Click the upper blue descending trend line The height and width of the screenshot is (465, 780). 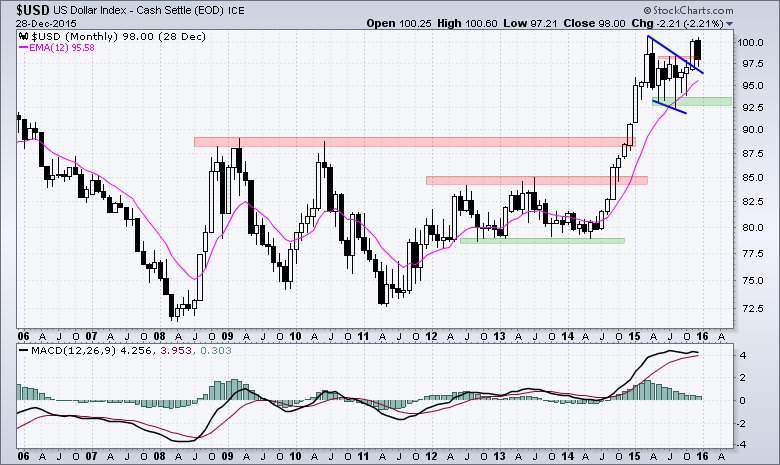coord(675,54)
